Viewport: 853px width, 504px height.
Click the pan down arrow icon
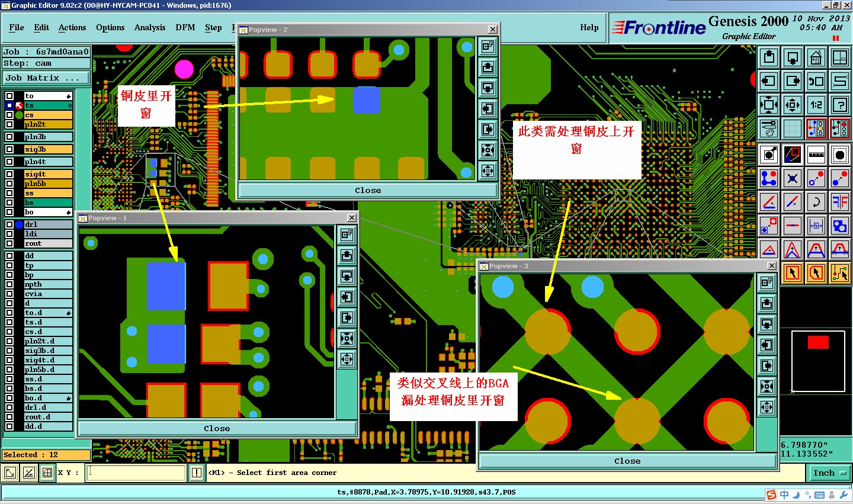click(793, 57)
